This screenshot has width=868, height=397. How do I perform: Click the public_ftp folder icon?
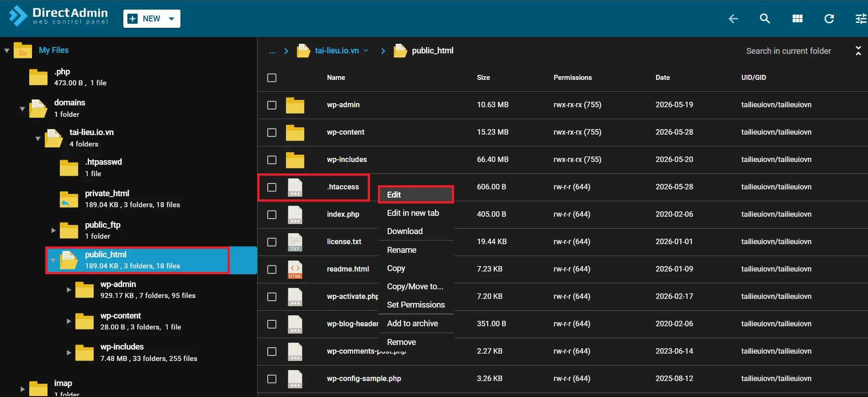pos(69,230)
